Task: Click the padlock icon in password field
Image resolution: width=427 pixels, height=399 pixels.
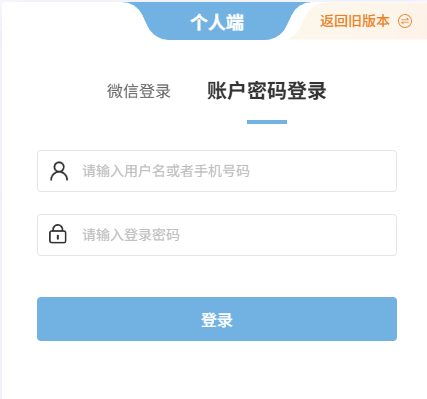Action: coord(58,234)
